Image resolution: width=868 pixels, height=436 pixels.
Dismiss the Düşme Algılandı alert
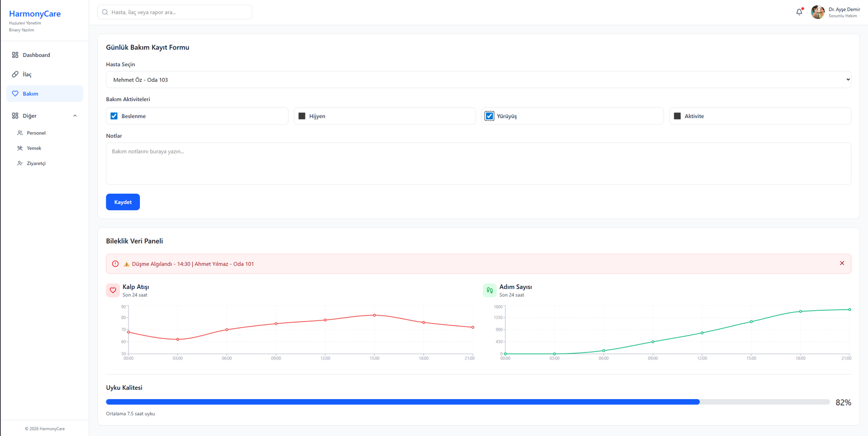[x=842, y=264]
